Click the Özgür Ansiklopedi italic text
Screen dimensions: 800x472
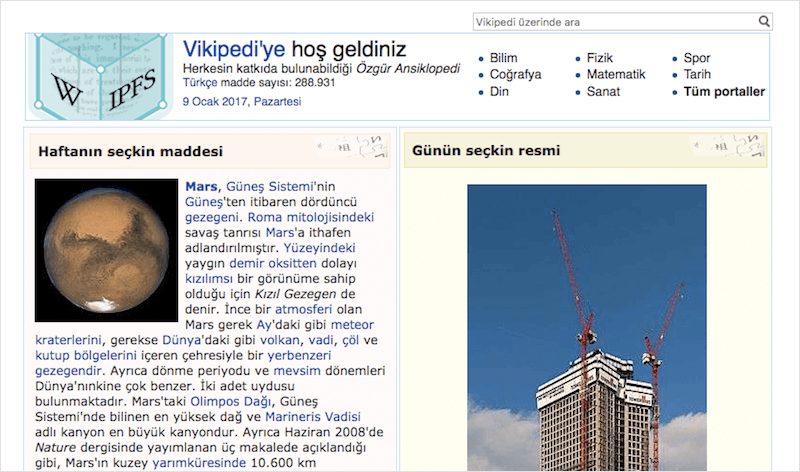(408, 68)
